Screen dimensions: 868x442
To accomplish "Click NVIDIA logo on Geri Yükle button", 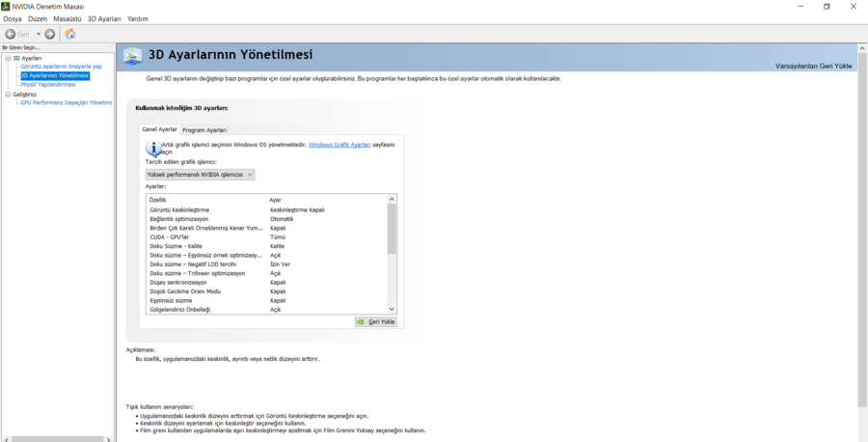I will (x=361, y=321).
